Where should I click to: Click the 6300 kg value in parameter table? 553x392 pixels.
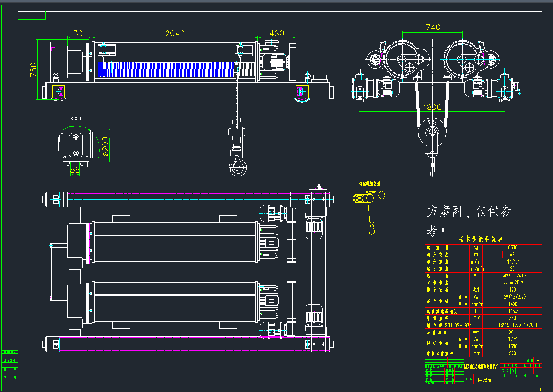coord(512,247)
